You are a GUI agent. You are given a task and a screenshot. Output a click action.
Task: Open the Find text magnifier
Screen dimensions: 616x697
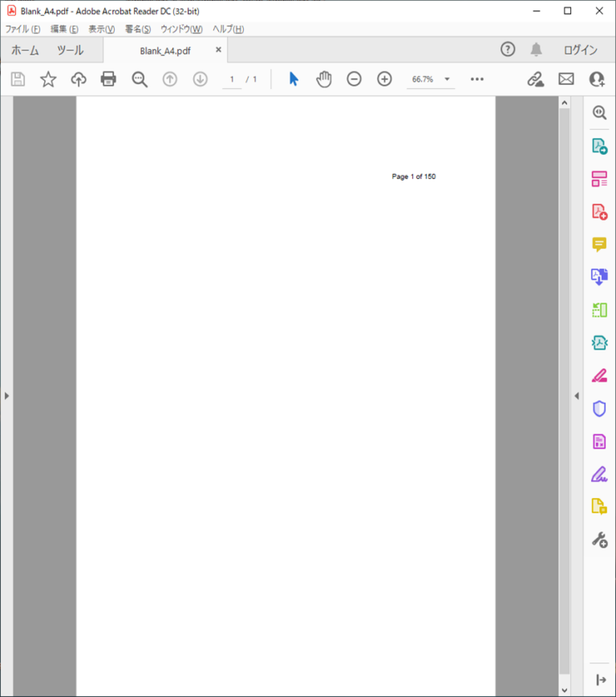140,79
